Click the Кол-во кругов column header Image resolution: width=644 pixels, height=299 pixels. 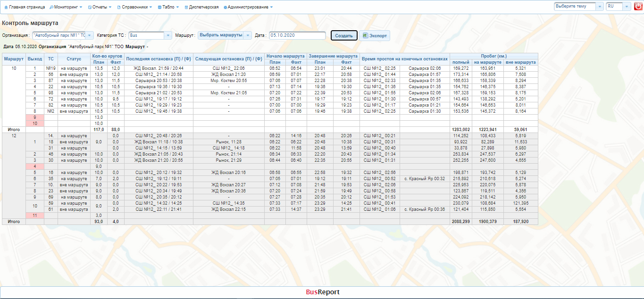click(x=107, y=56)
